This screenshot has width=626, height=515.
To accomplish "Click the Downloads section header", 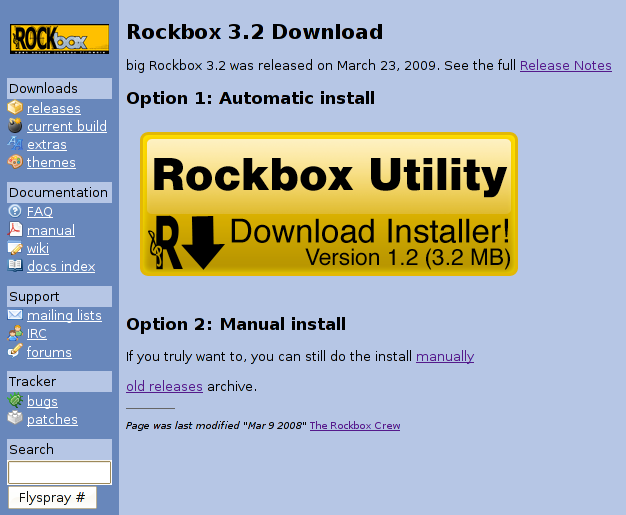I will (59, 88).
